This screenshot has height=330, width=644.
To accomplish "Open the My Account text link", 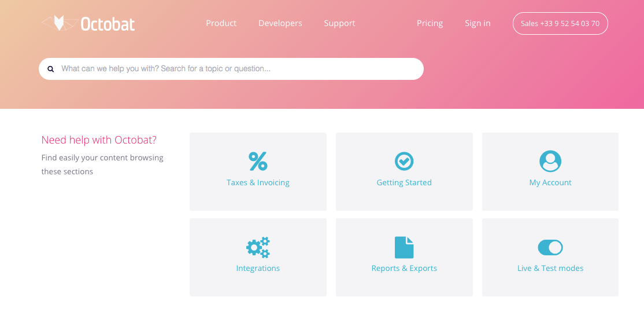I will (550, 182).
